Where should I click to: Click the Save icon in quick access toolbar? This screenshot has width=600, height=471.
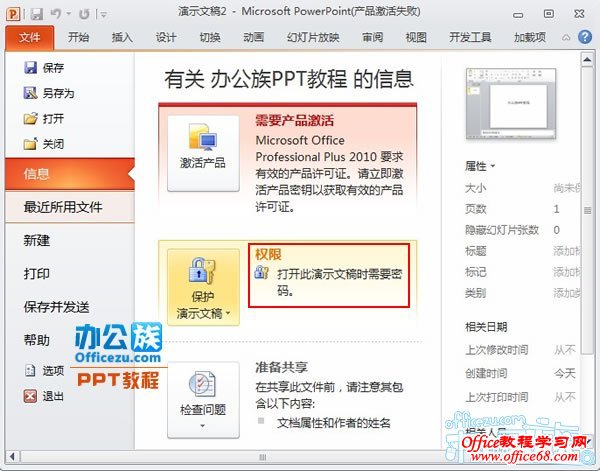click(37, 15)
